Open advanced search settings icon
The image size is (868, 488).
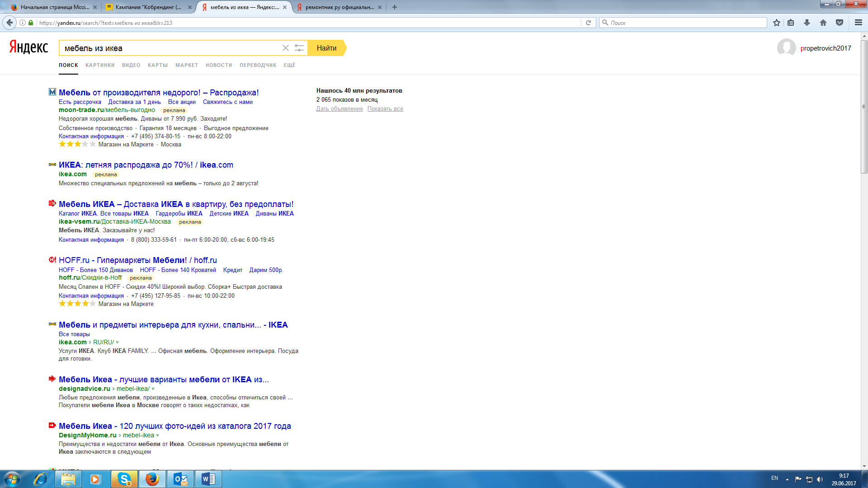(x=299, y=48)
